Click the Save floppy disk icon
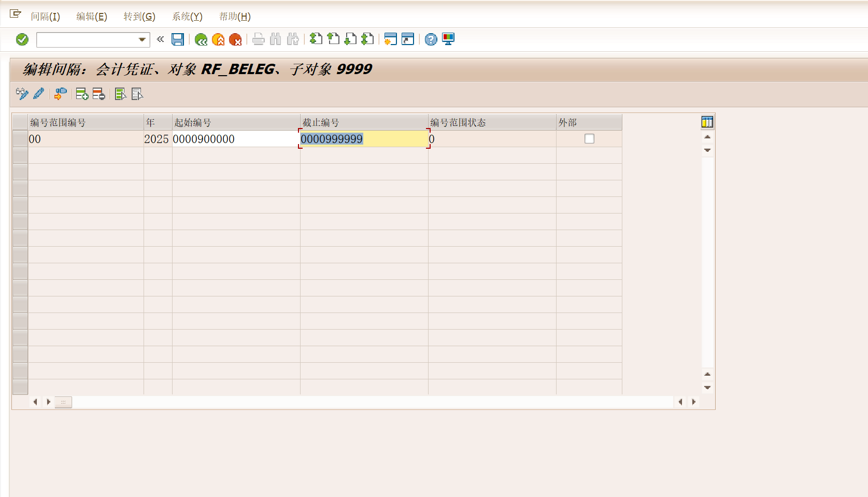The height and width of the screenshot is (497, 868). (x=178, y=39)
